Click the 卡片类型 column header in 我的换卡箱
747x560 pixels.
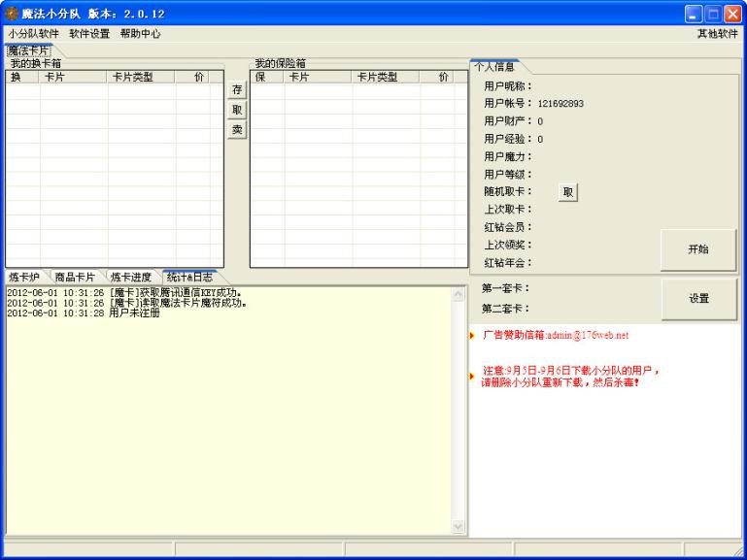coord(141,77)
